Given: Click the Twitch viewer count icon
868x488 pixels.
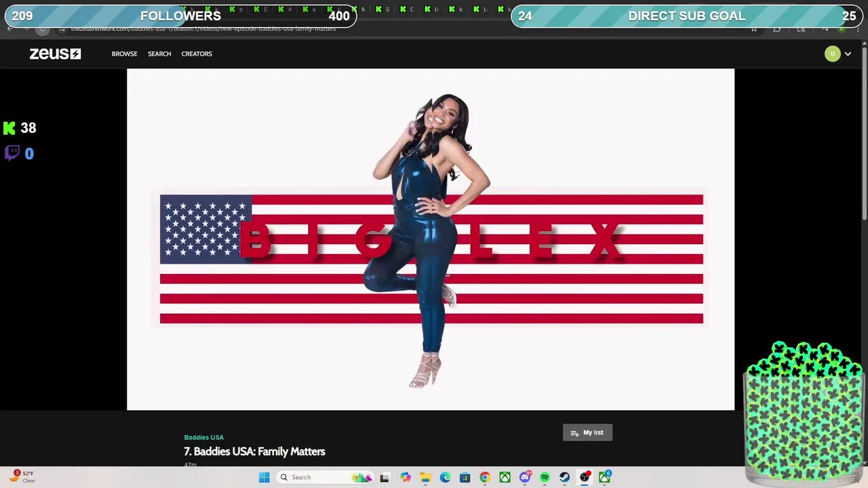Looking at the screenshot, I should pos(12,152).
